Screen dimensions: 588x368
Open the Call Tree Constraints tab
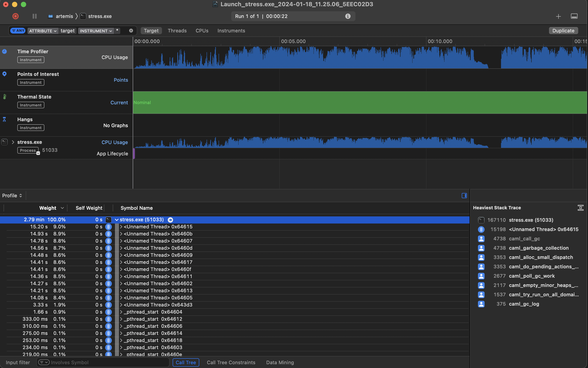[231, 362]
